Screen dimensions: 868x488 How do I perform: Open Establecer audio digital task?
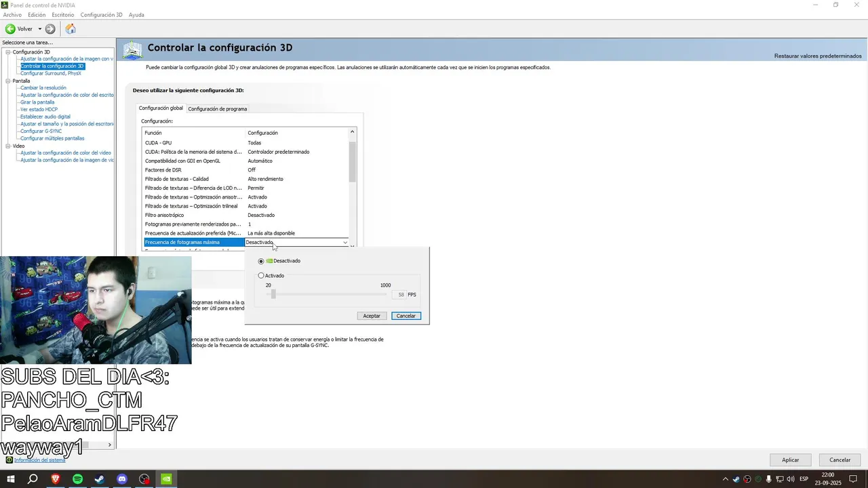point(45,117)
